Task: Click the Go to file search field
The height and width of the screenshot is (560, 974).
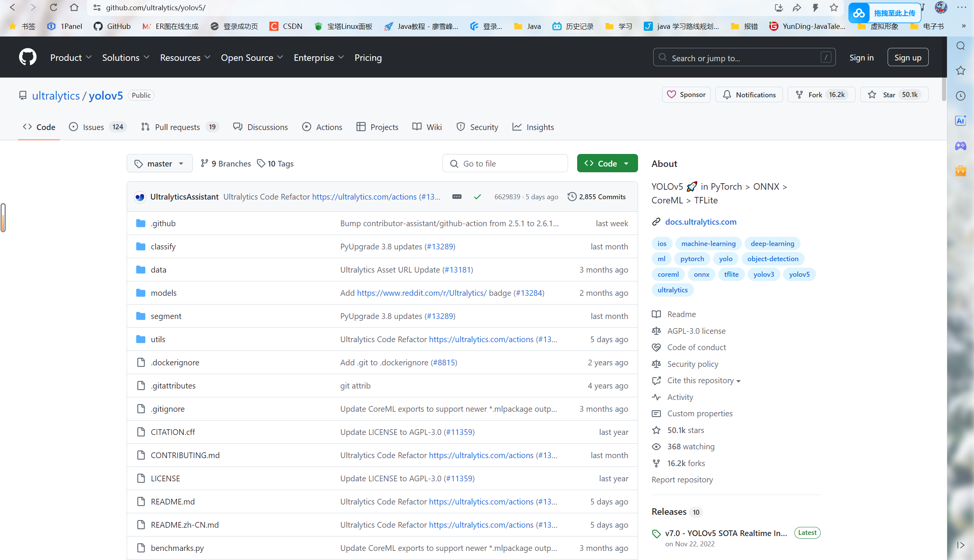Action: [x=505, y=163]
